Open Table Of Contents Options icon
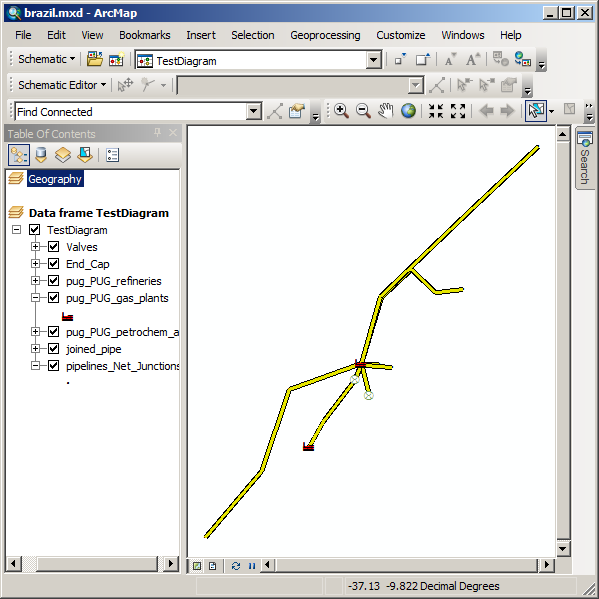Screen dimensions: 599x599 point(112,155)
